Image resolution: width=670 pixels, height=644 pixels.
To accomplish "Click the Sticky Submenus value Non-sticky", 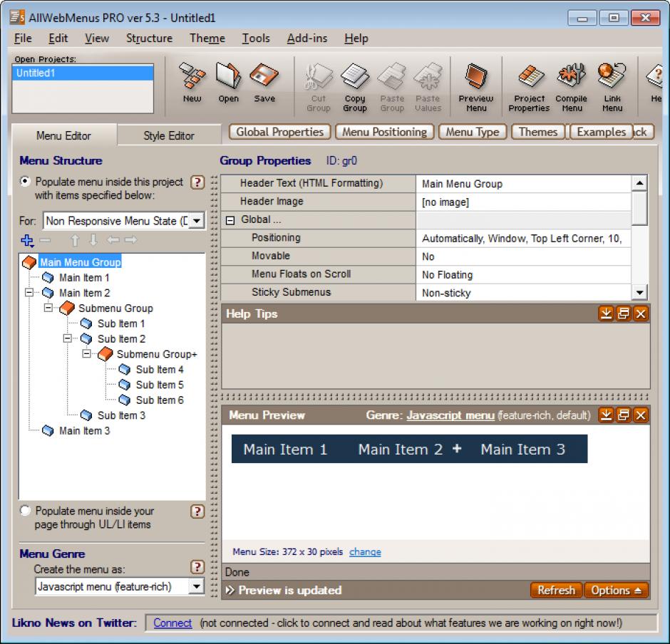I will [523, 293].
